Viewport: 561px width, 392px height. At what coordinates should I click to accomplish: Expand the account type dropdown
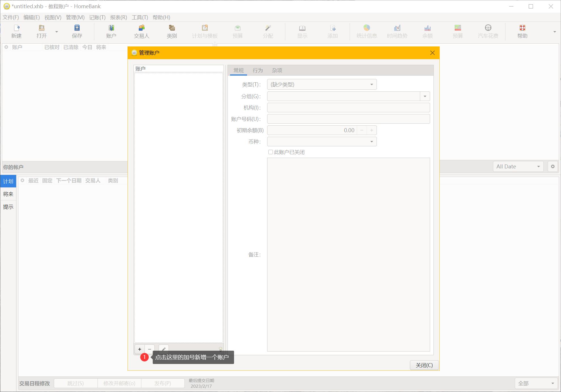pyautogui.click(x=322, y=84)
